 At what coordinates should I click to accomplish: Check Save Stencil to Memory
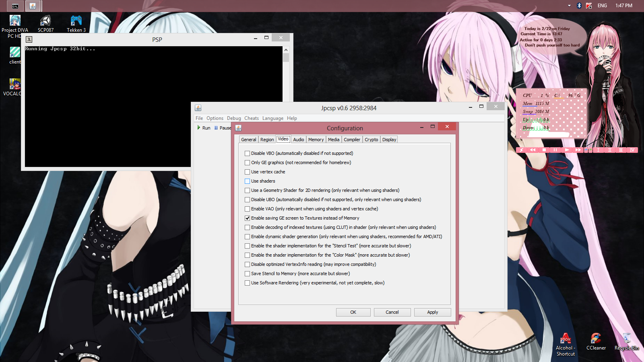pos(247,274)
